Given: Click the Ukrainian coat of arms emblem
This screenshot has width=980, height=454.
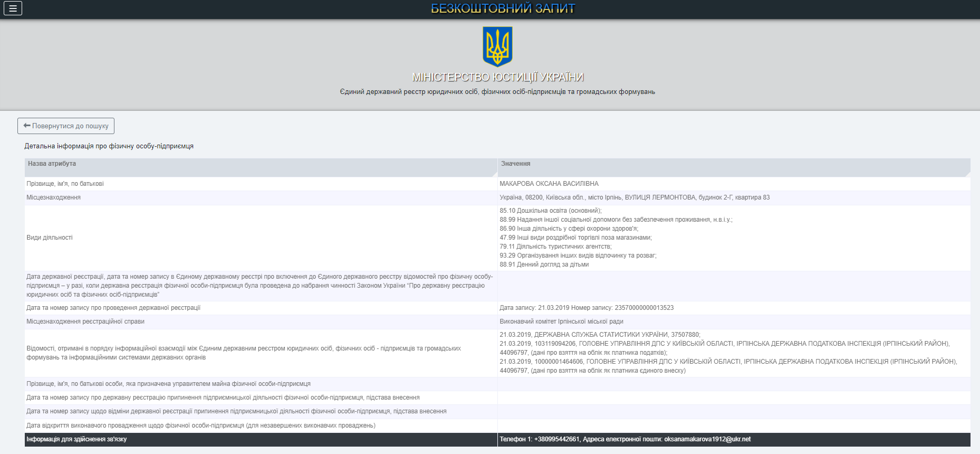Looking at the screenshot, I should (x=497, y=47).
